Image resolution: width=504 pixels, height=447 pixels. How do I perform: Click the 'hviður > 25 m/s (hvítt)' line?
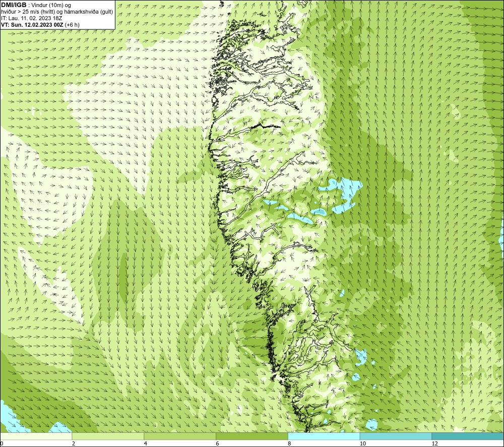28,12
